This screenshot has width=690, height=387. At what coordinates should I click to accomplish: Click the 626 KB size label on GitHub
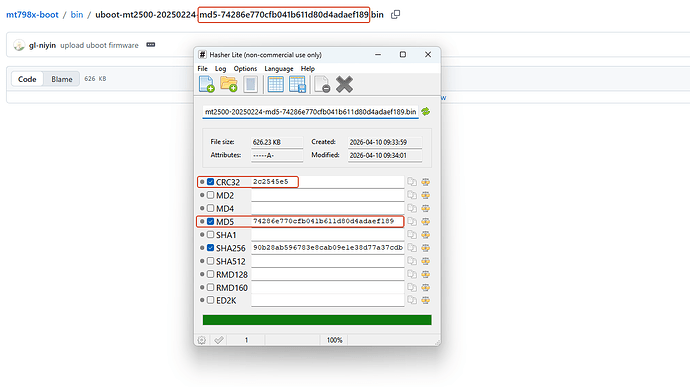(95, 79)
